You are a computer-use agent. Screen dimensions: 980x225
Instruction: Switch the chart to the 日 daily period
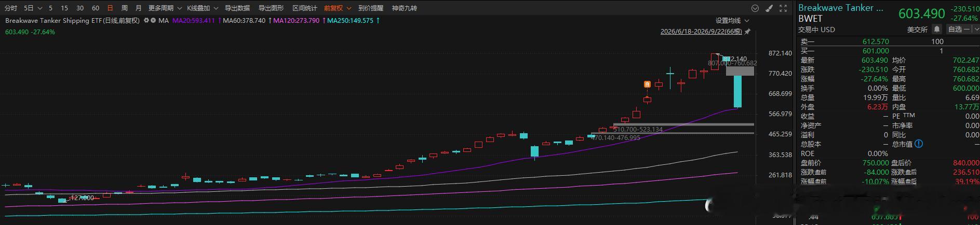point(110,8)
